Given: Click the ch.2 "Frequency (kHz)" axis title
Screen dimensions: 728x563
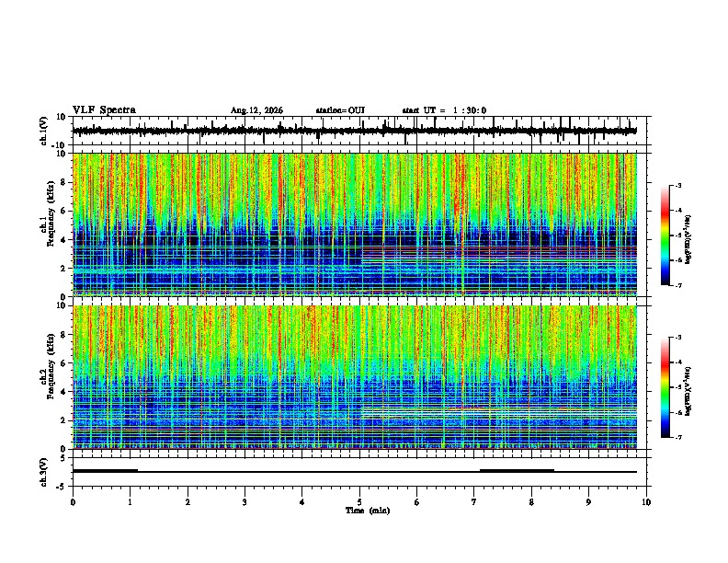Looking at the screenshot, I should [x=51, y=366].
